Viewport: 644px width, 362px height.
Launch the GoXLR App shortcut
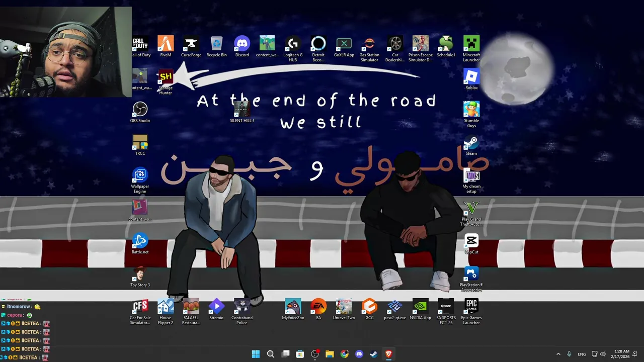point(344,46)
